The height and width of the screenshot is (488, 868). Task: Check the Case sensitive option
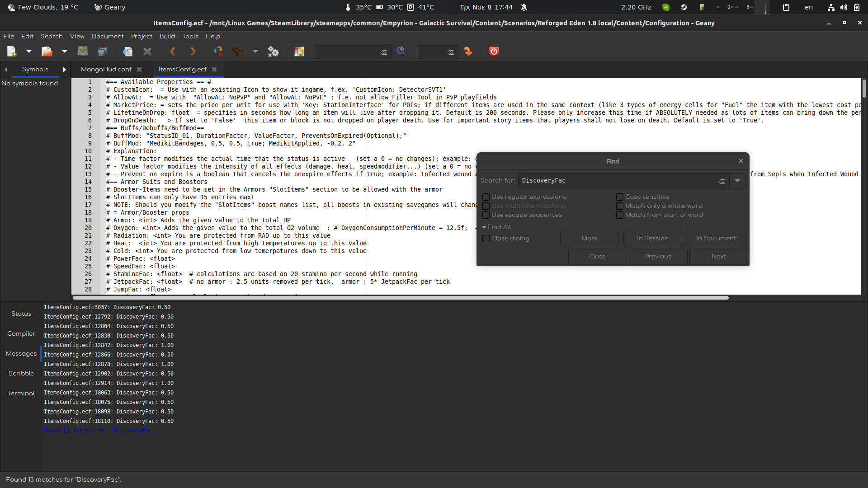[x=620, y=197]
